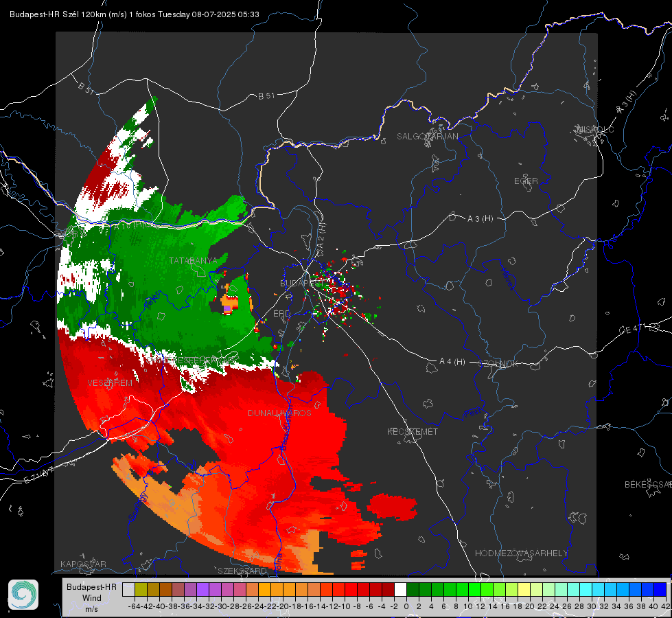Image resolution: width=672 pixels, height=618 pixels.
Task: Click the MISKOLC city label
Action: pos(595,129)
